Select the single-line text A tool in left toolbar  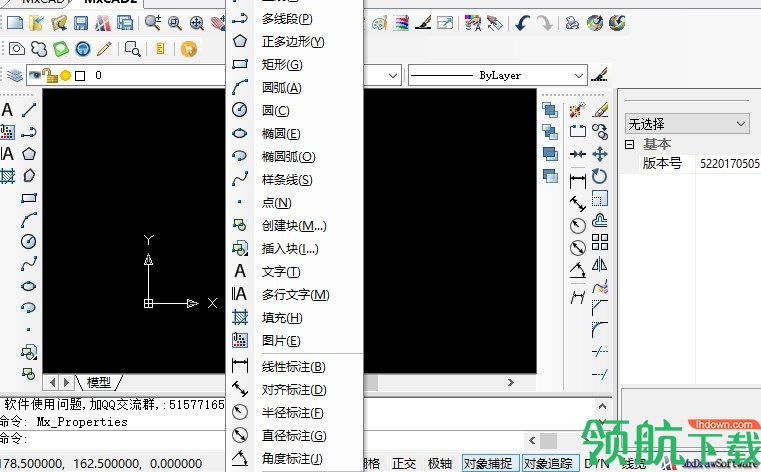(7, 110)
